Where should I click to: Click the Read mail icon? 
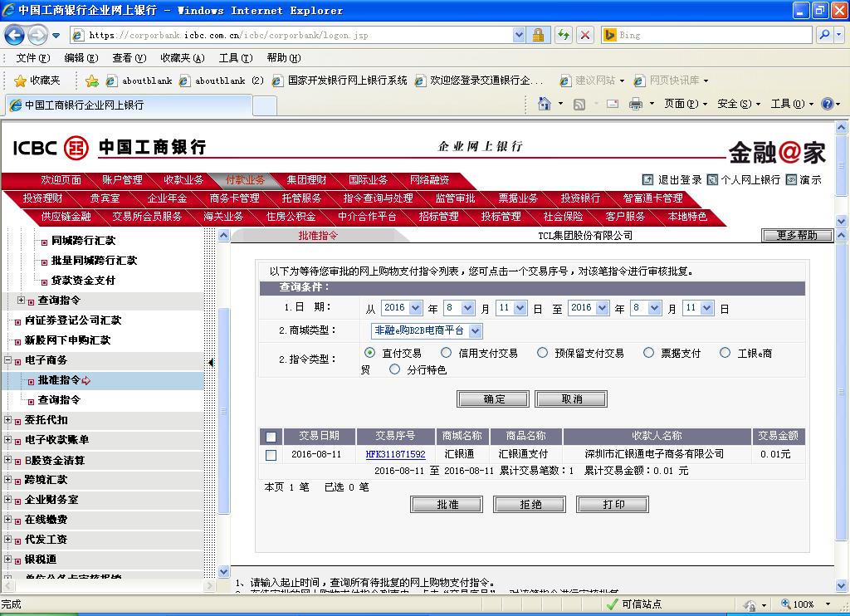pyautogui.click(x=613, y=104)
